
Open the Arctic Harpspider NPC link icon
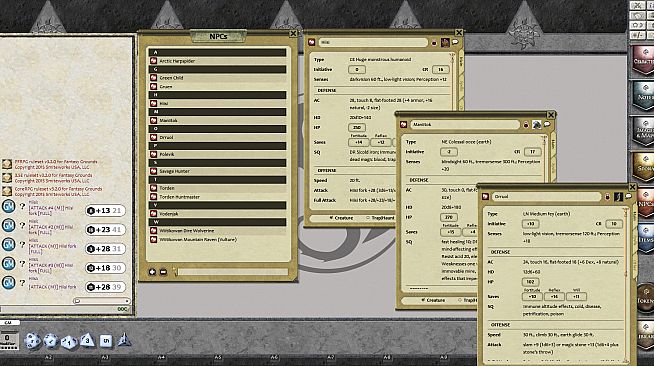[153, 61]
